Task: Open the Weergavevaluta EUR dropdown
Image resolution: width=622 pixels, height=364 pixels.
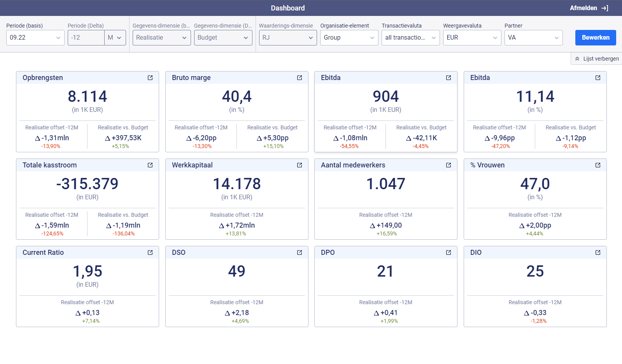Action: tap(472, 38)
